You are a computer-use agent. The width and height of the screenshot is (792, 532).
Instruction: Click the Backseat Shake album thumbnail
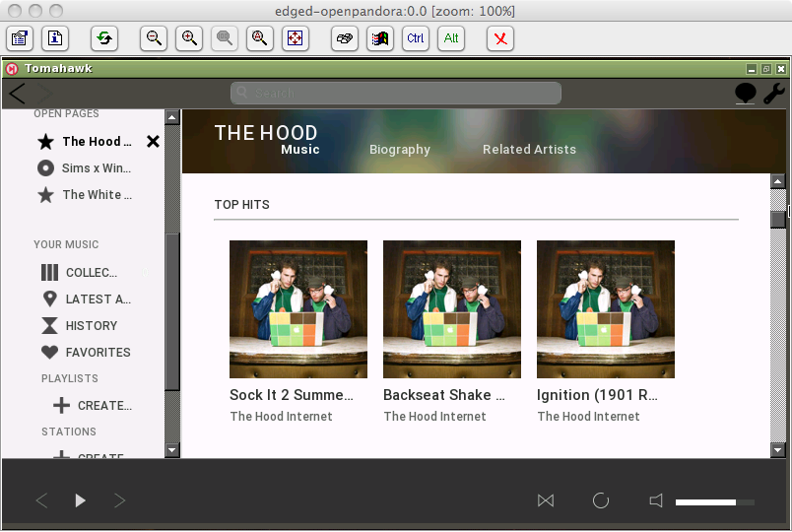[x=451, y=309]
